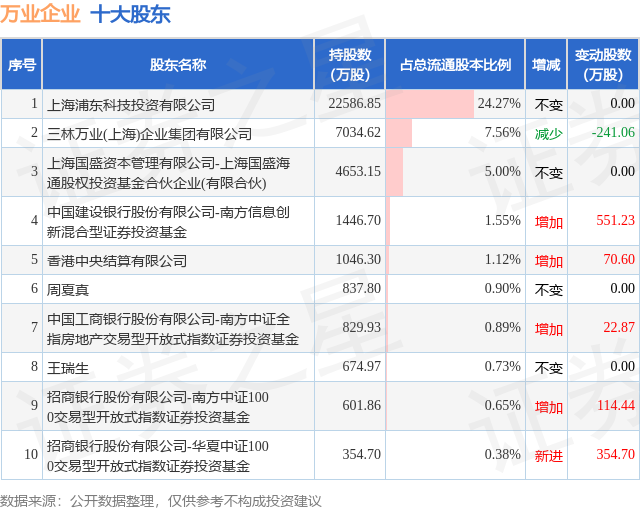Click the holding value 22586.85
Viewport: 640px width, 510px height.
point(354,104)
